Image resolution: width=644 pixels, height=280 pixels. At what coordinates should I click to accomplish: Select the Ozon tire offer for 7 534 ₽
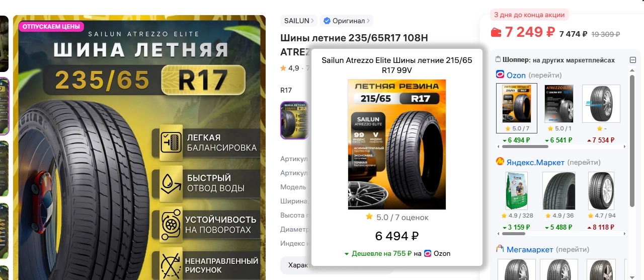pos(601,114)
